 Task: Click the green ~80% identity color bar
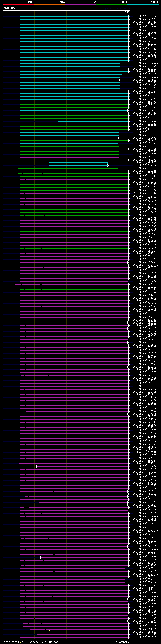pos(111,5)
